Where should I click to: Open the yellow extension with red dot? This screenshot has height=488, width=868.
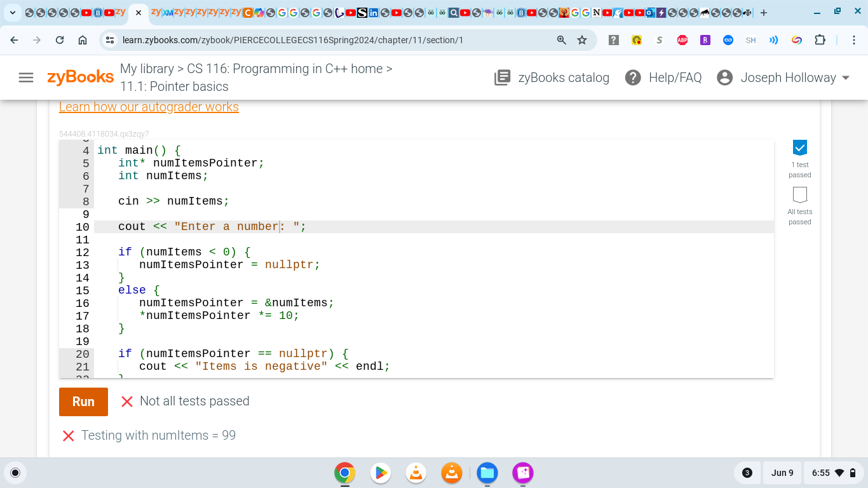pos(637,40)
